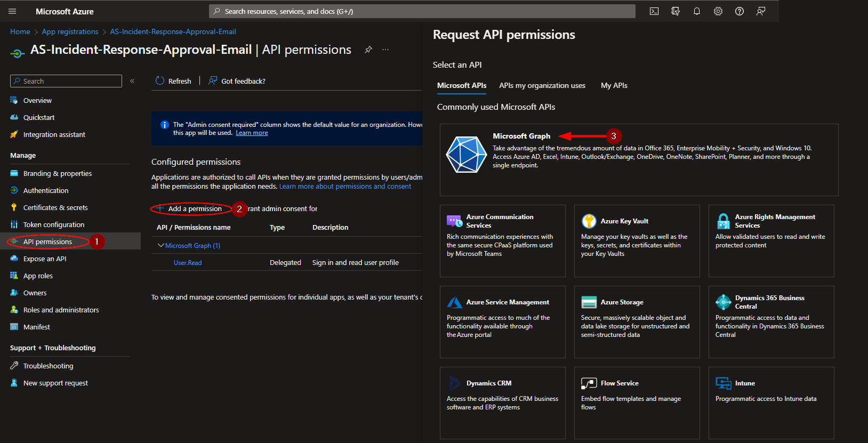This screenshot has width=868, height=443.
Task: Go to App registrations breadcrumb
Action: coord(70,31)
